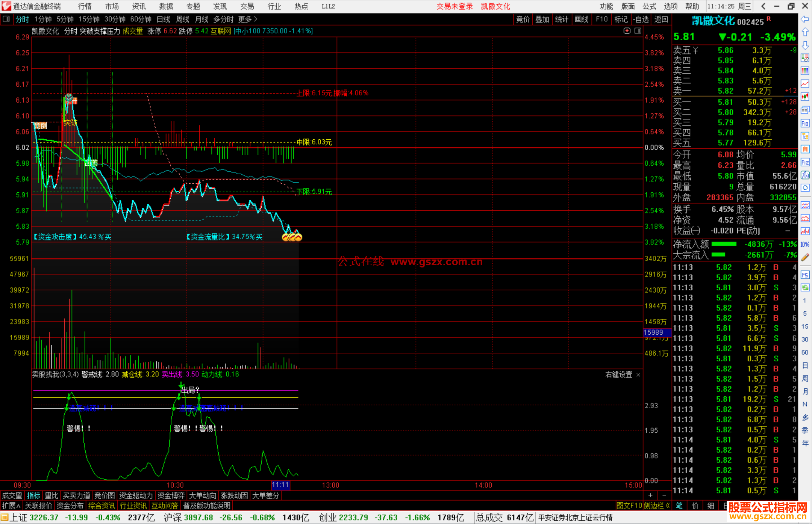Click the up arrow sidebar icon
The width and height of the screenshot is (812, 524).
click(x=805, y=32)
